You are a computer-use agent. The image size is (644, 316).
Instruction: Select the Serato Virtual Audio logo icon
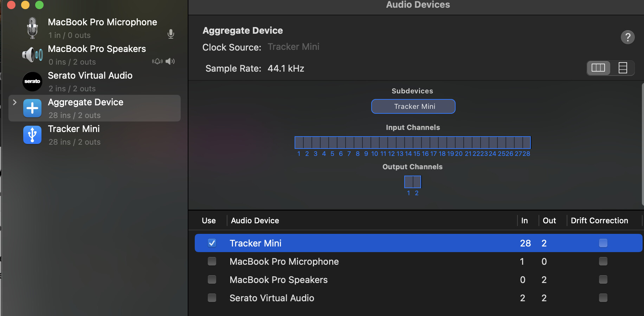point(32,81)
